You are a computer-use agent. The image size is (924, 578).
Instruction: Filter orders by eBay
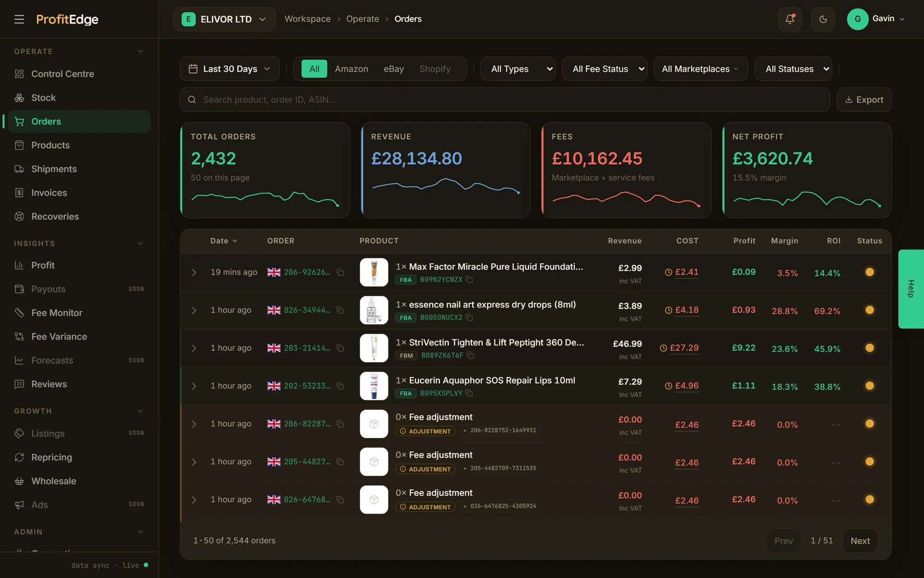[393, 69]
